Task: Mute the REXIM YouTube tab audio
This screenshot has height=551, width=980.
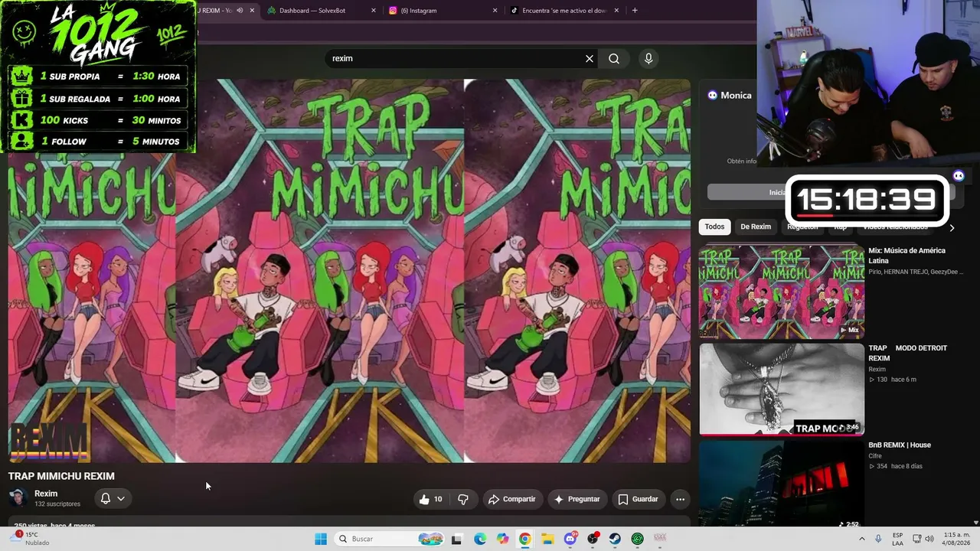Action: [x=240, y=11]
